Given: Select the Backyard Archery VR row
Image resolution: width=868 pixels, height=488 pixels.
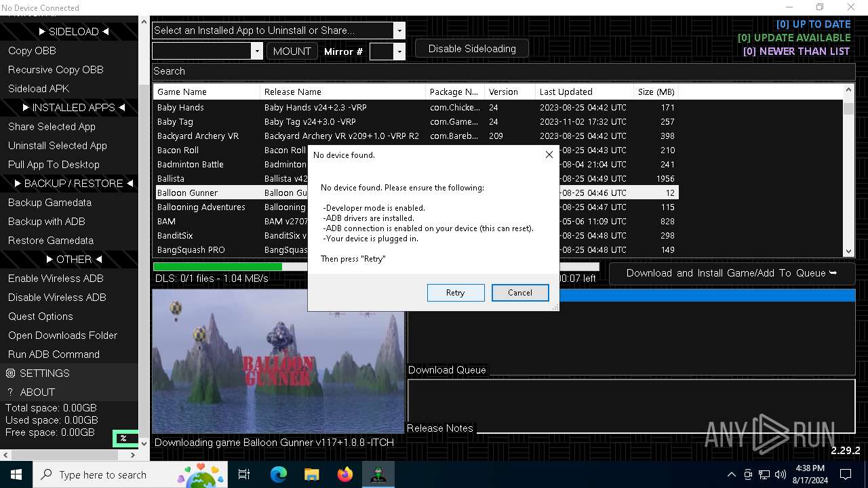Looking at the screenshot, I should click(416, 136).
